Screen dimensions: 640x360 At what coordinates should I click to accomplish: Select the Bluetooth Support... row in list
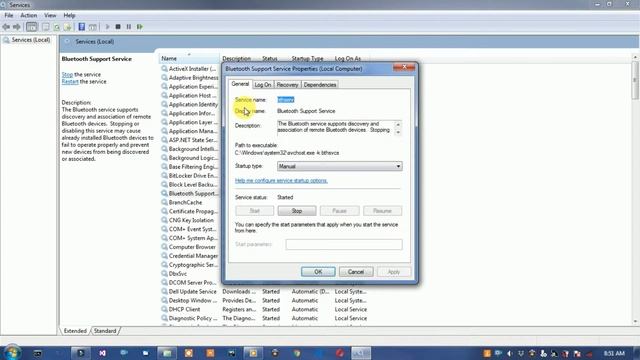click(190, 193)
